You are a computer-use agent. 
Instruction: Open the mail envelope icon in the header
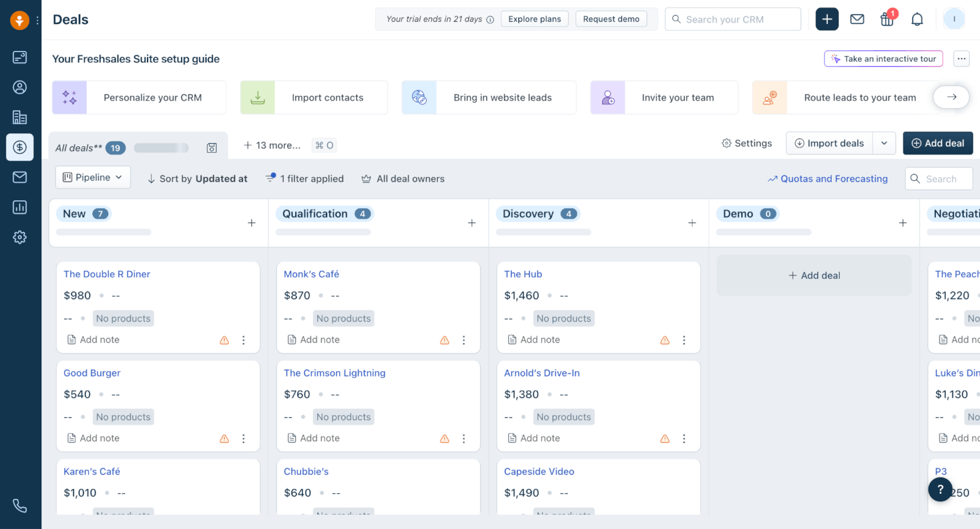pyautogui.click(x=857, y=19)
